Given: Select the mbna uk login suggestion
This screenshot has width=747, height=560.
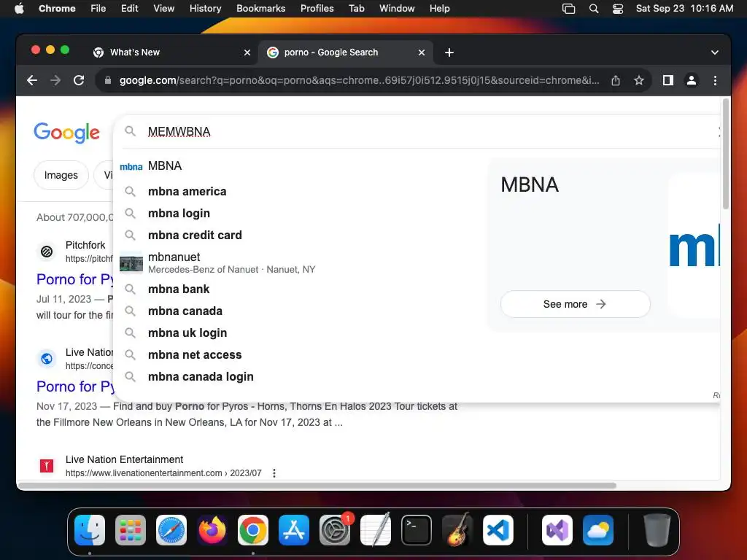Looking at the screenshot, I should point(300,332).
